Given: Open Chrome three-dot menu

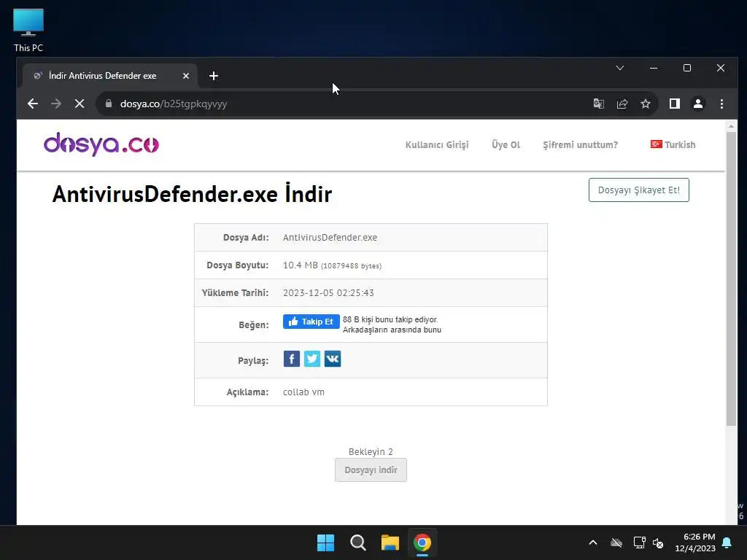Looking at the screenshot, I should pos(721,104).
